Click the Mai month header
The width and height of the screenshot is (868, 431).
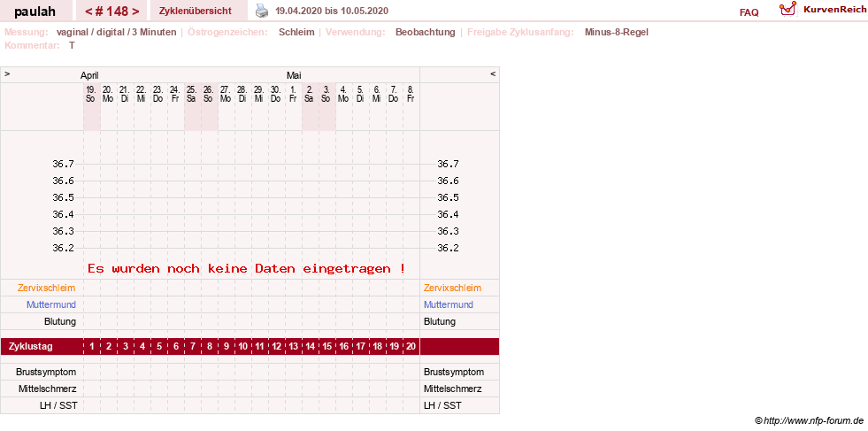294,76
